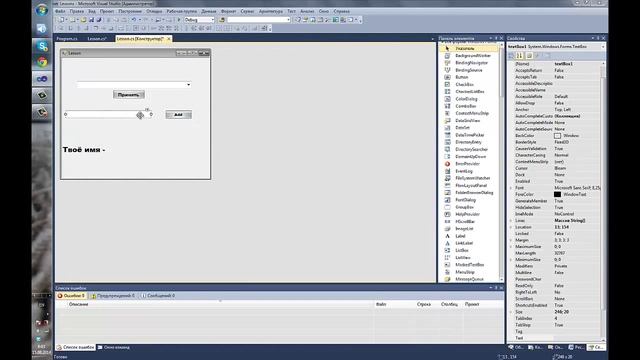Click the Принять button on the form

pyautogui.click(x=129, y=95)
